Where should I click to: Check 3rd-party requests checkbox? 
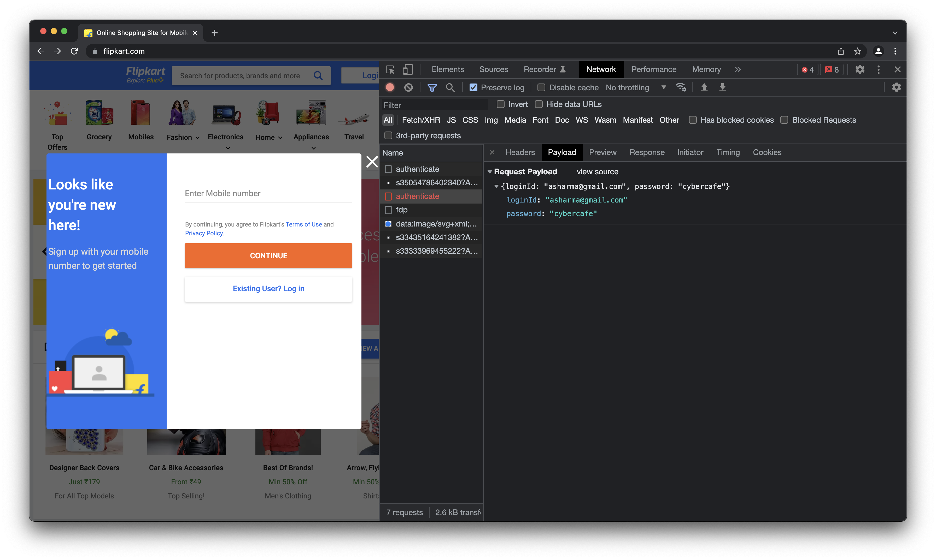388,135
